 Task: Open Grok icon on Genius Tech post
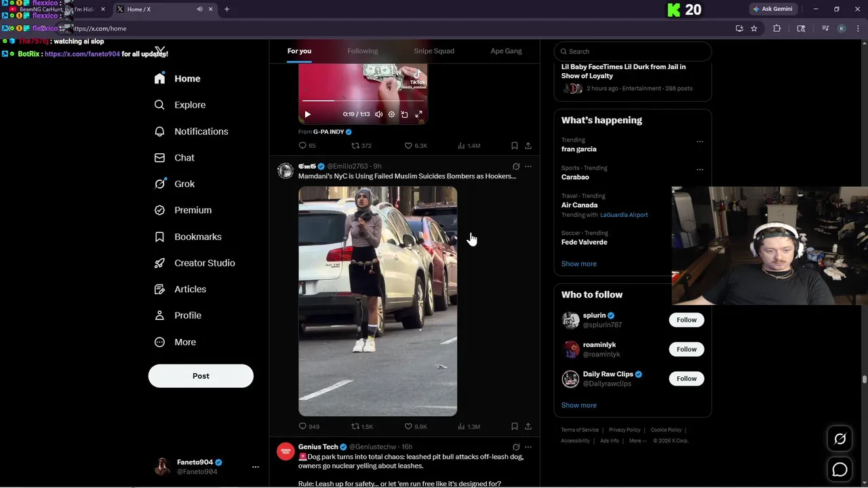(516, 447)
